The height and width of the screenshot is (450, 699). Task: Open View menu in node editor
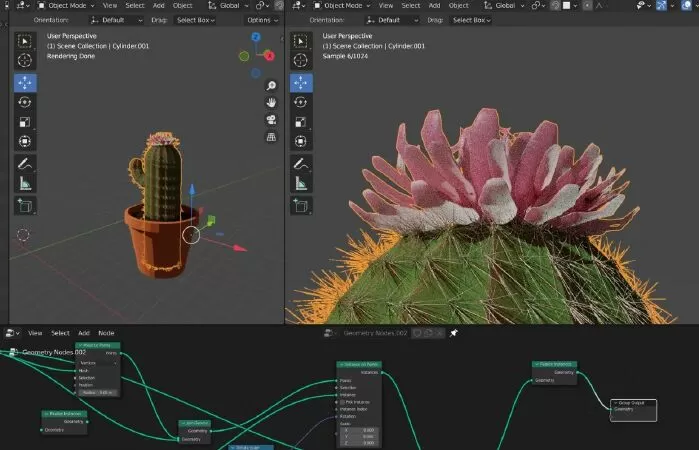[35, 333]
